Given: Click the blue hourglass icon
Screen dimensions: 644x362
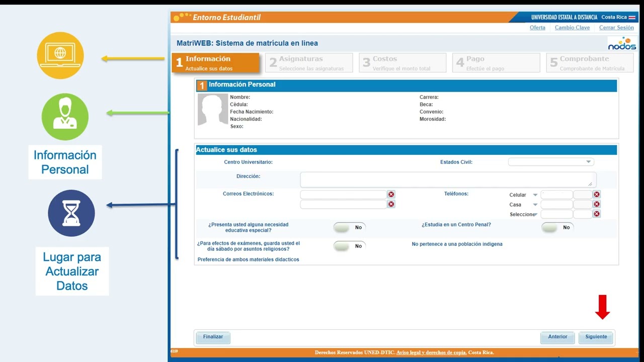Looking at the screenshot, I should [71, 213].
